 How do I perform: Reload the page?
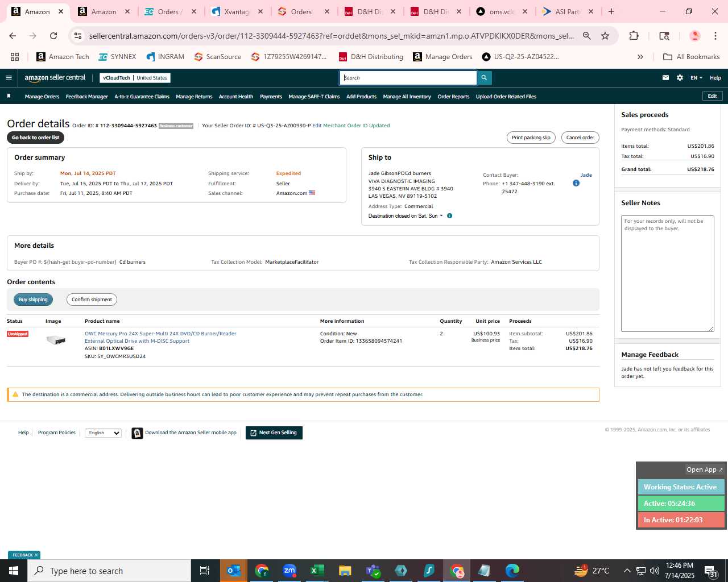tap(53, 36)
